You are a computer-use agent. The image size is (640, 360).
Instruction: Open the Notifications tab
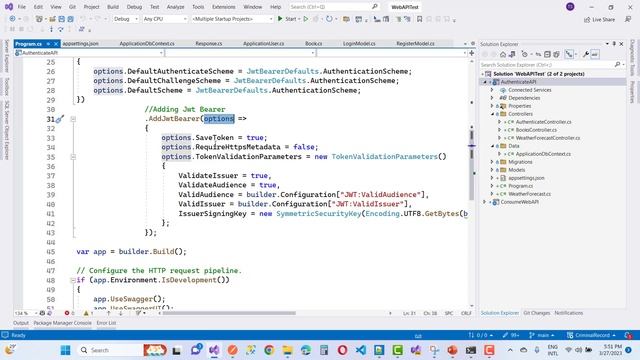(x=569, y=313)
